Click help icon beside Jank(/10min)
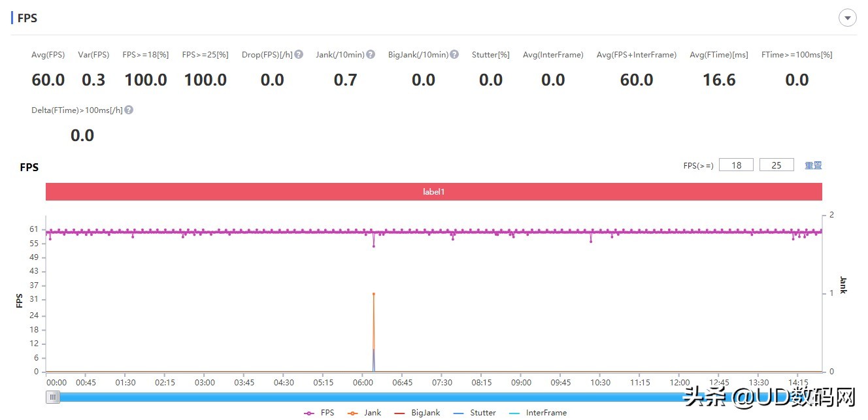Viewport: 868px width, 420px height. [x=371, y=55]
